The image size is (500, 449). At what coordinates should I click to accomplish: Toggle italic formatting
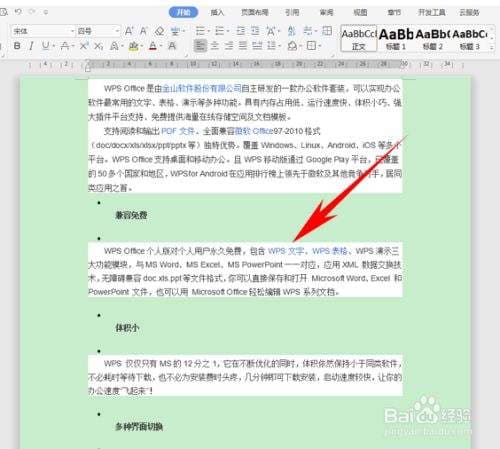(31, 46)
